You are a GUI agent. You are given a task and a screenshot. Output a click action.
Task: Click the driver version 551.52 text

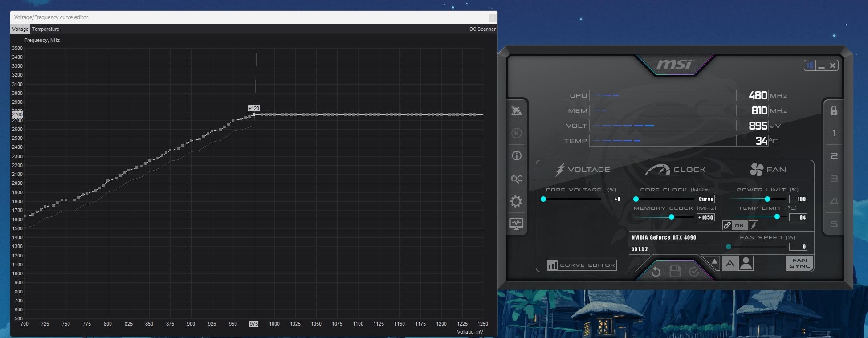(x=640, y=249)
